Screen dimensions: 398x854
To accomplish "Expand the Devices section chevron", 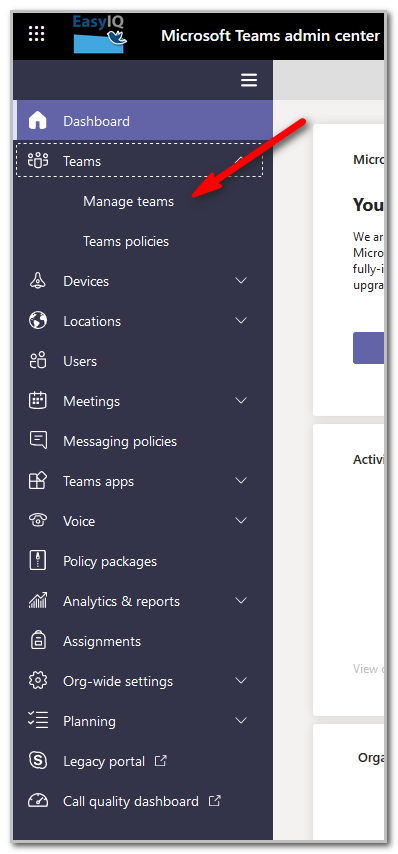I will click(241, 280).
